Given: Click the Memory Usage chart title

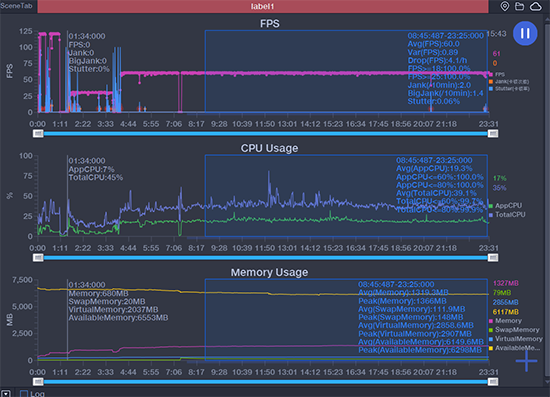Looking at the screenshot, I should tap(269, 272).
